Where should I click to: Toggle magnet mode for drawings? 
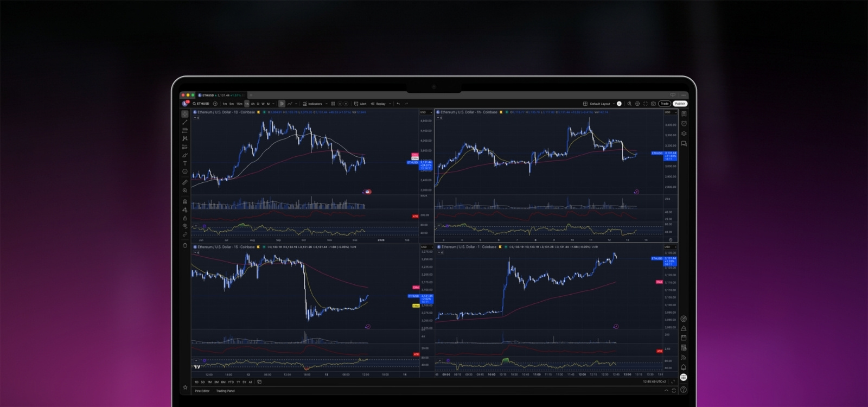tap(184, 201)
